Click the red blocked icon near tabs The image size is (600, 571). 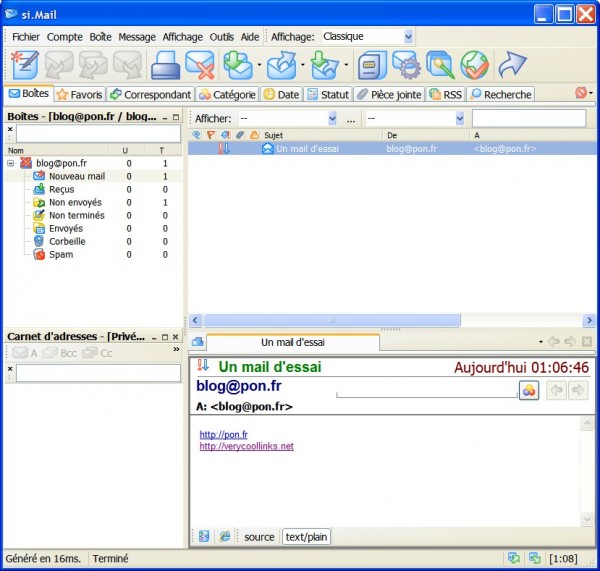[x=580, y=93]
